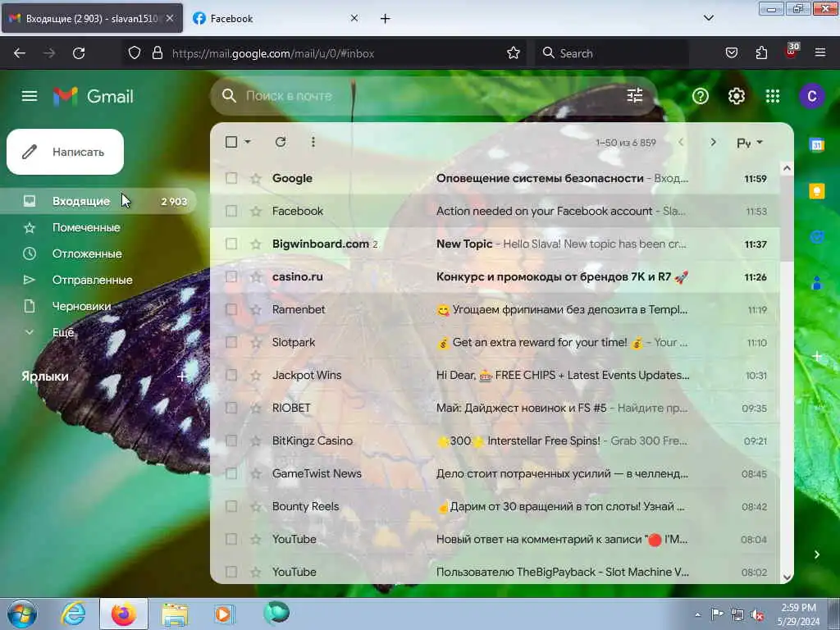Click the extension icon with badge 30
Image resolution: width=840 pixels, height=630 pixels.
(x=792, y=52)
